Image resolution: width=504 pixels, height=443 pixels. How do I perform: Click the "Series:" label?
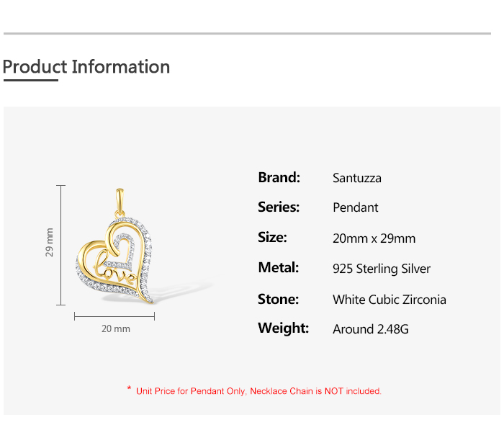pos(279,207)
